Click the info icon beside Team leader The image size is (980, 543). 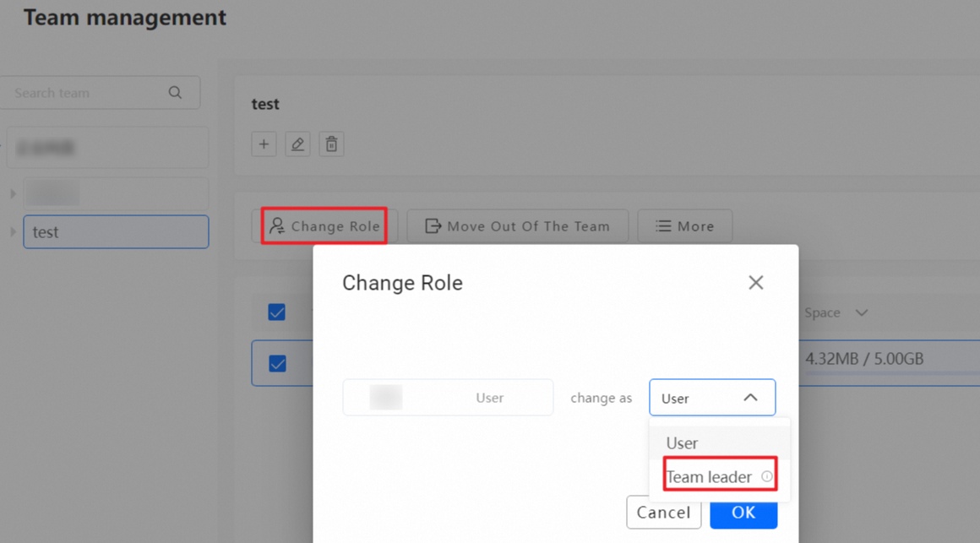767,476
